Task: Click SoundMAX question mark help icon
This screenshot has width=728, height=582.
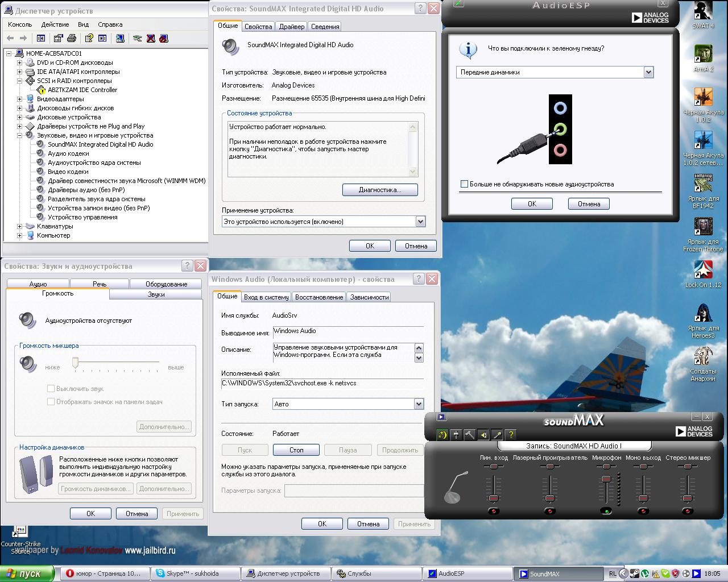Action: click(x=511, y=435)
